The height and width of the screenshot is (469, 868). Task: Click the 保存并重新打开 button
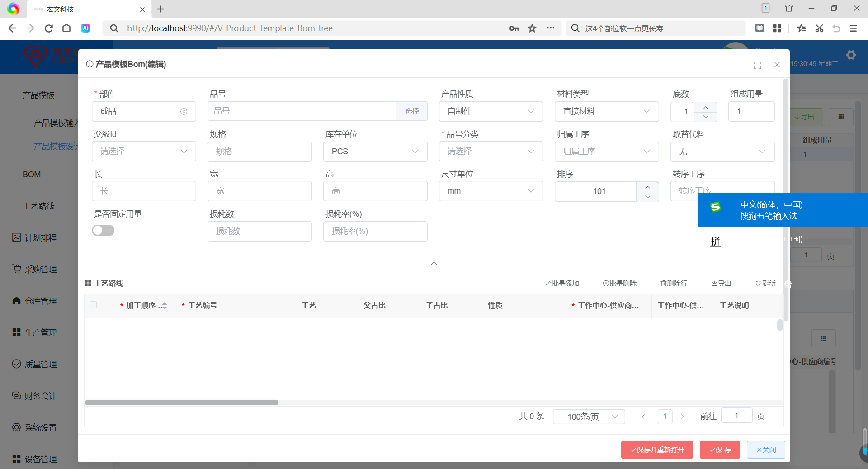pos(657,450)
